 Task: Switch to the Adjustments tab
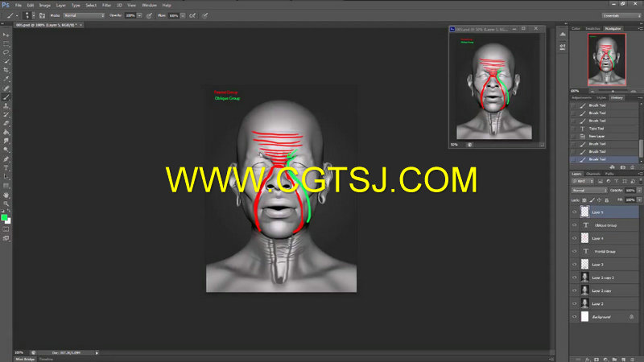point(581,97)
